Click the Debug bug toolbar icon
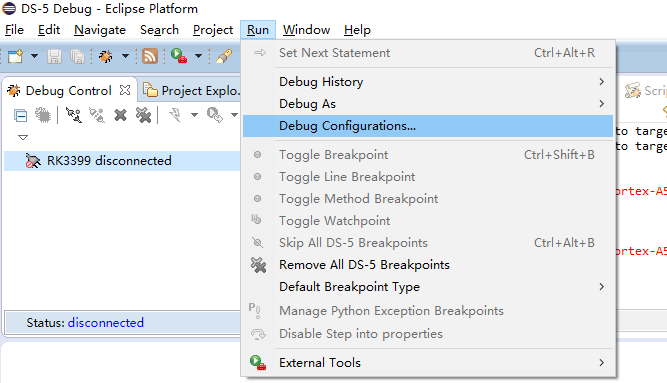667x383 pixels. (105, 56)
